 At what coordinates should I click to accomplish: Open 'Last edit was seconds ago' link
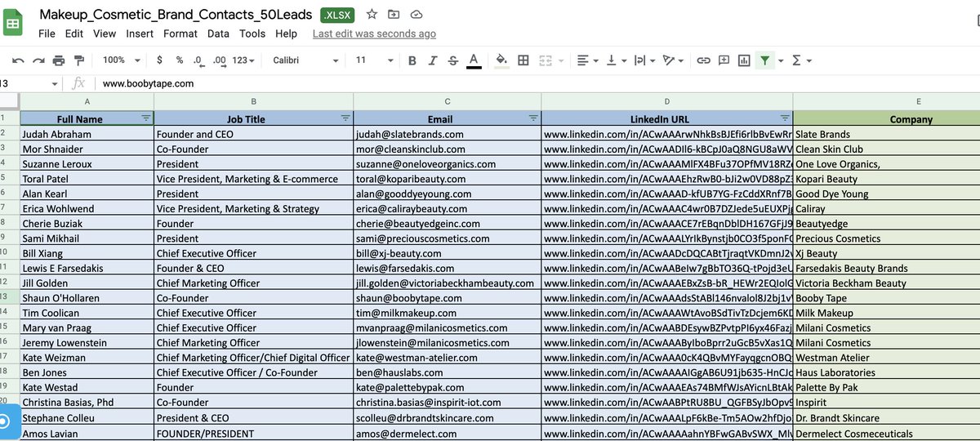(x=374, y=33)
